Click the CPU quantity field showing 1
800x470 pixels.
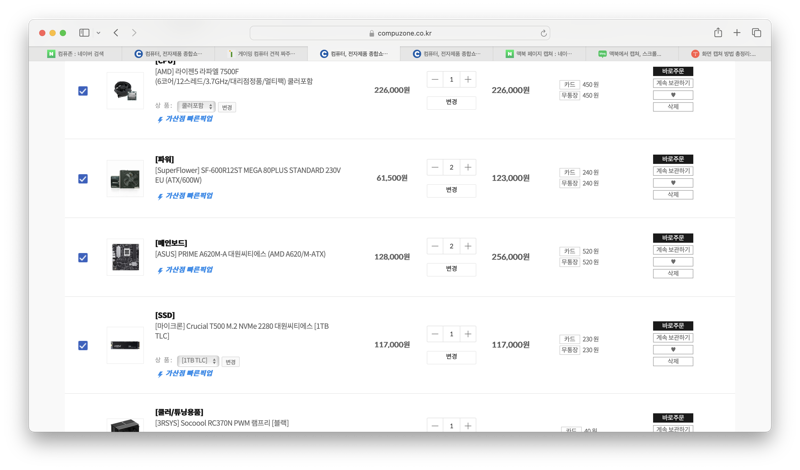(x=451, y=80)
